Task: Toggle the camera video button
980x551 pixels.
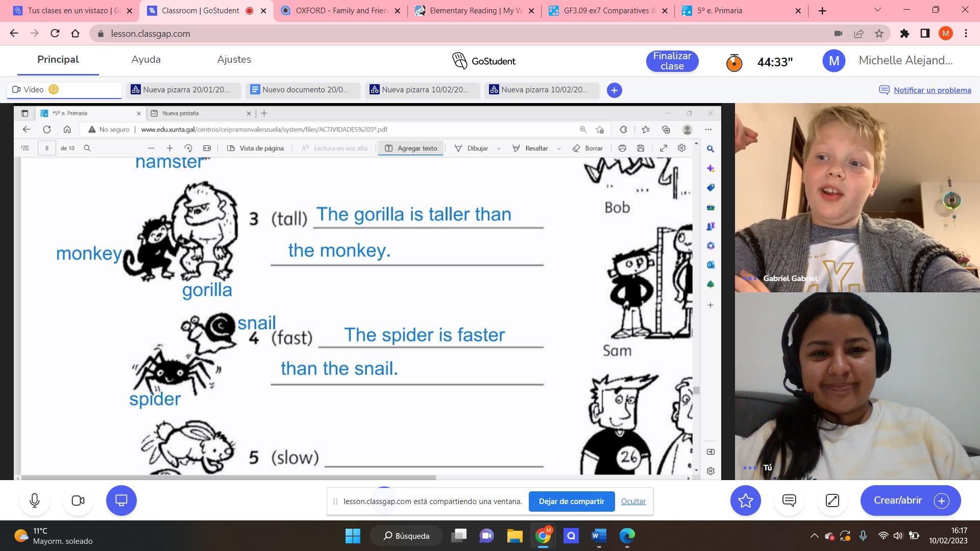Action: pos(78,500)
